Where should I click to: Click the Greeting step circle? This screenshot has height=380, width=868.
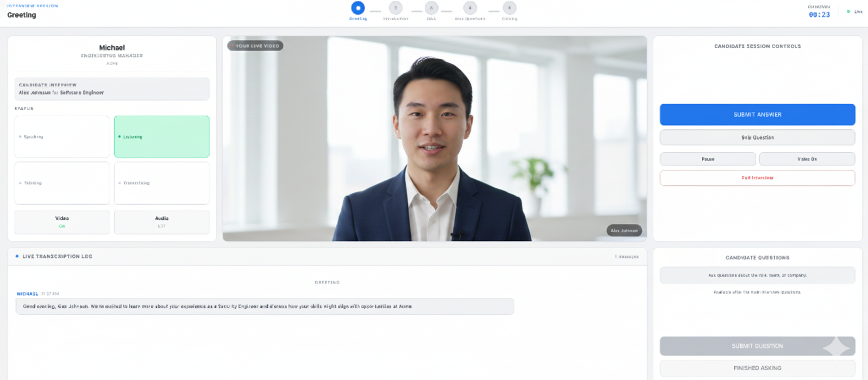coord(358,8)
